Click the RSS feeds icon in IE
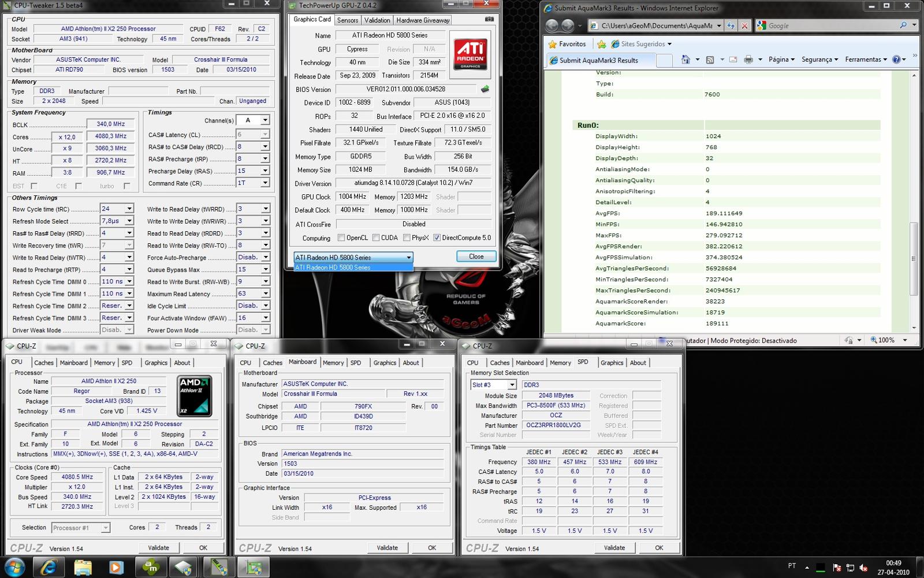The image size is (924, 578). [x=710, y=60]
